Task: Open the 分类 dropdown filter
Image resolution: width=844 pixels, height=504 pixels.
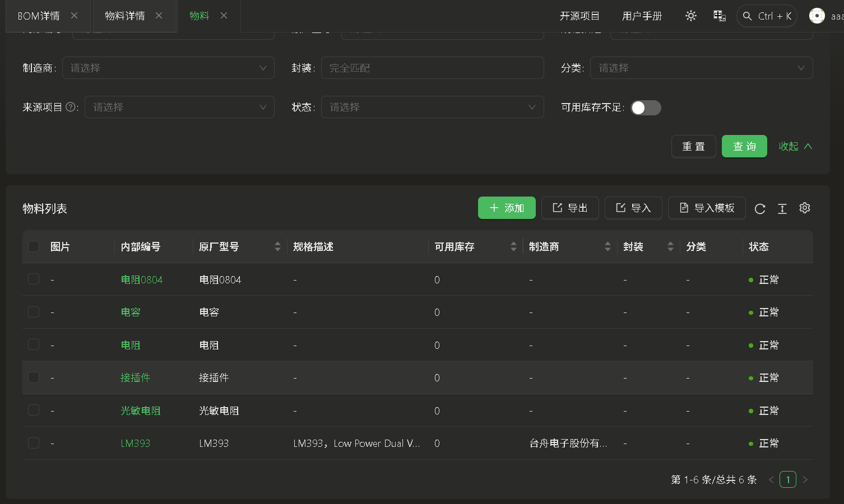Action: pyautogui.click(x=701, y=68)
